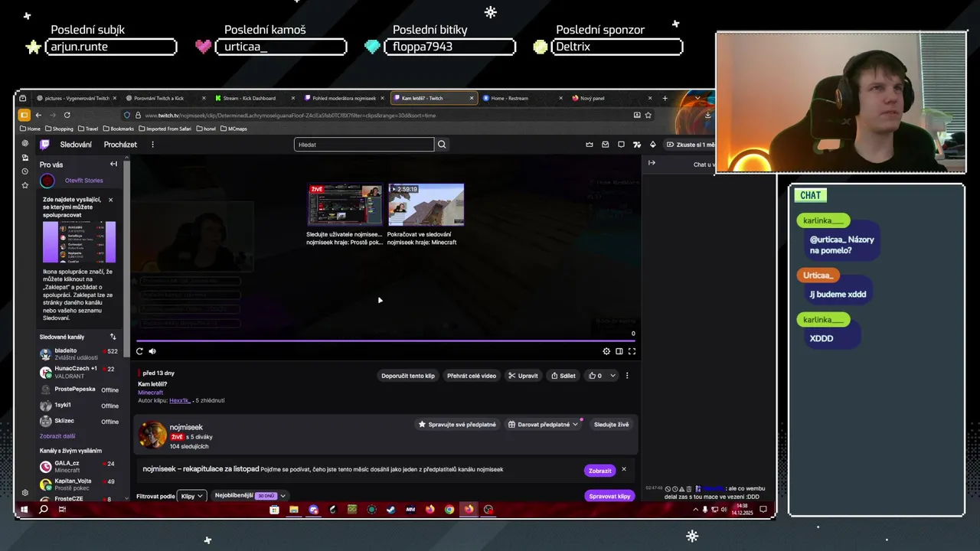Open the clip player settings gear
The height and width of the screenshot is (551, 980).
(606, 351)
